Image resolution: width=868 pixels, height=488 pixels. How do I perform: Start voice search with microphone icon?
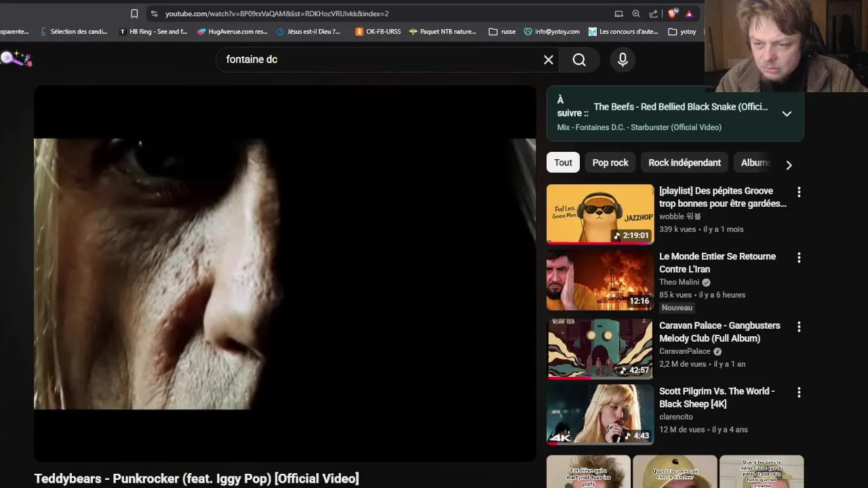pyautogui.click(x=623, y=60)
